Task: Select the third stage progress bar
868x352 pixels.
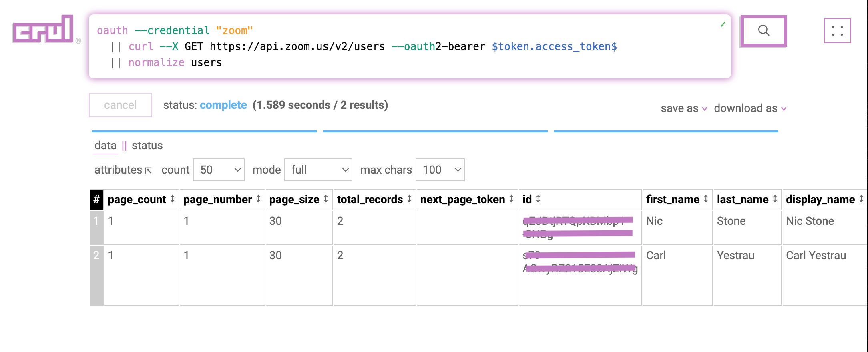Action: pyautogui.click(x=666, y=131)
